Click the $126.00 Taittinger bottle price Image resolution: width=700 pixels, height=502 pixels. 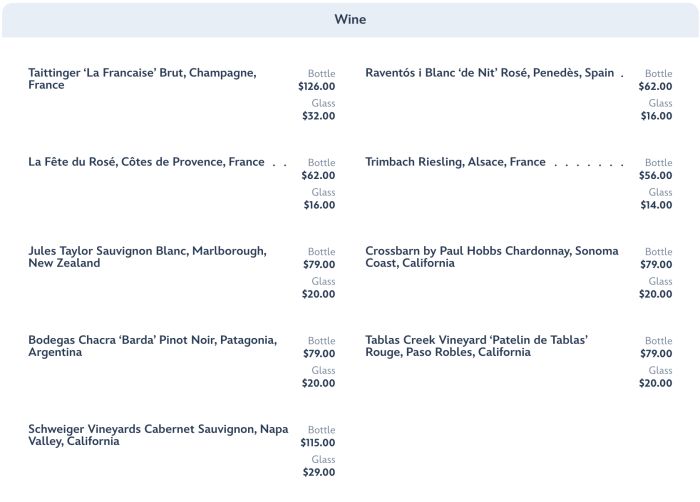[317, 87]
